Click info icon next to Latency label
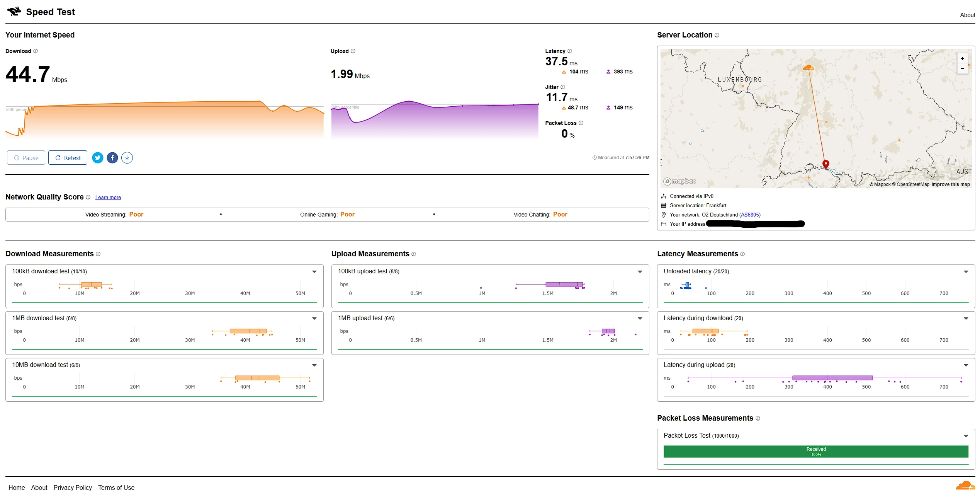Screen dimensions: 980x491 point(570,51)
